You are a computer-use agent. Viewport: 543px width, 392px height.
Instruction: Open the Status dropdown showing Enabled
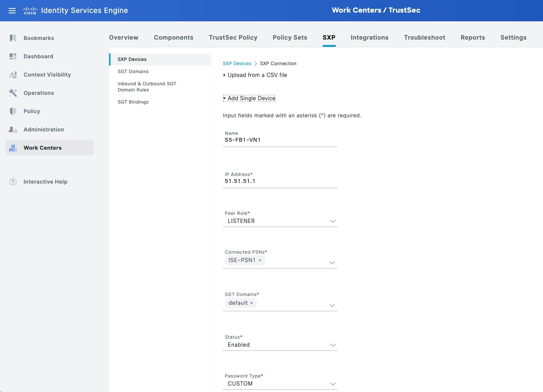pyautogui.click(x=280, y=345)
